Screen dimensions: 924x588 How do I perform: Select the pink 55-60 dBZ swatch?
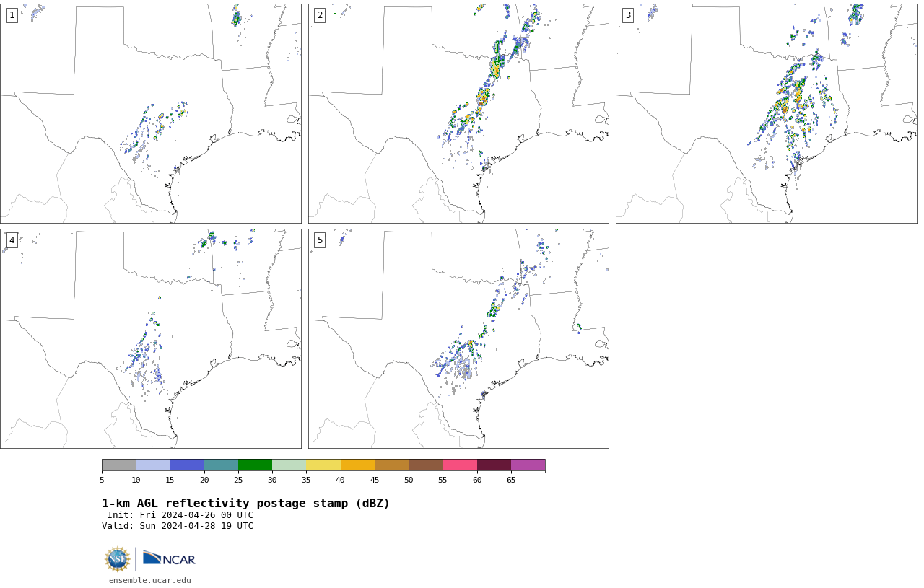pyautogui.click(x=460, y=465)
